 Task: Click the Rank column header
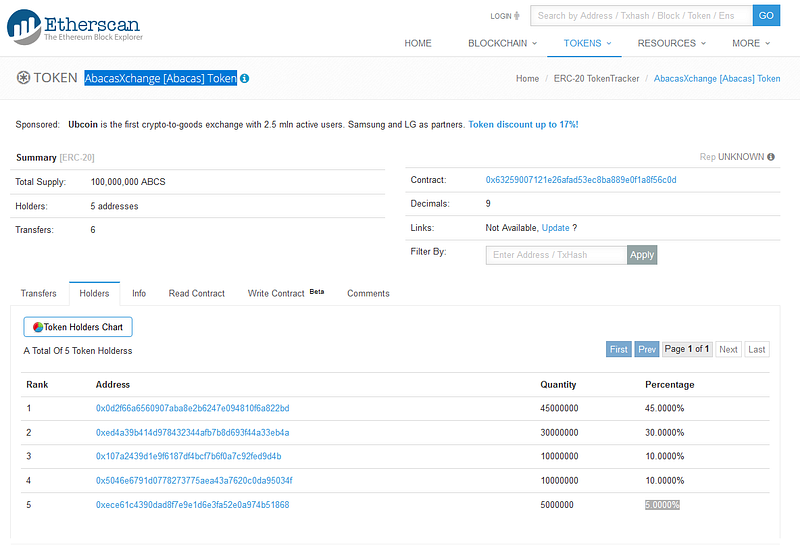pos(37,385)
